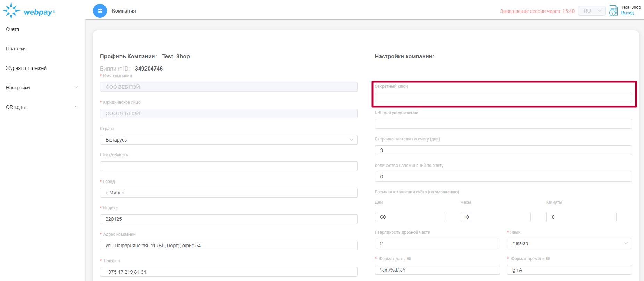Click the Адрес компании input field
The width and height of the screenshot is (644, 281).
tap(229, 246)
